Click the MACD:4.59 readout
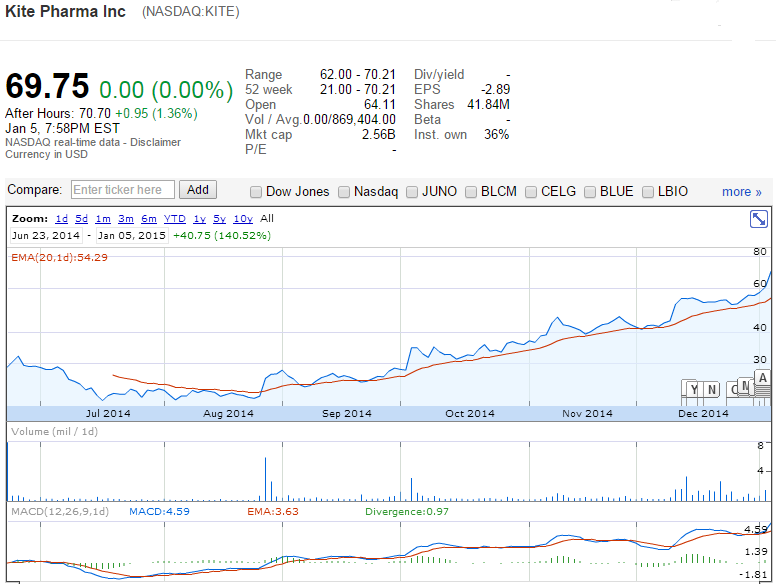The width and height of the screenshot is (776, 584). pyautogui.click(x=159, y=512)
